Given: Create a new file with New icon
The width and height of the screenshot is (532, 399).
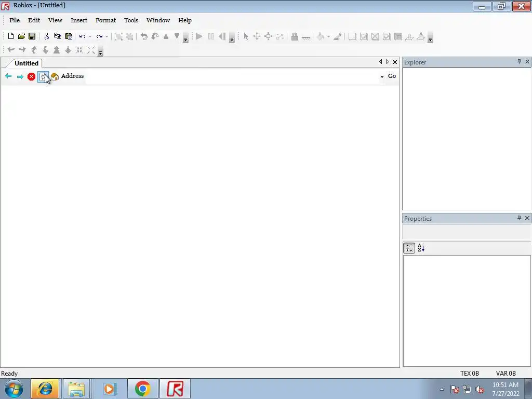Looking at the screenshot, I should tap(11, 36).
